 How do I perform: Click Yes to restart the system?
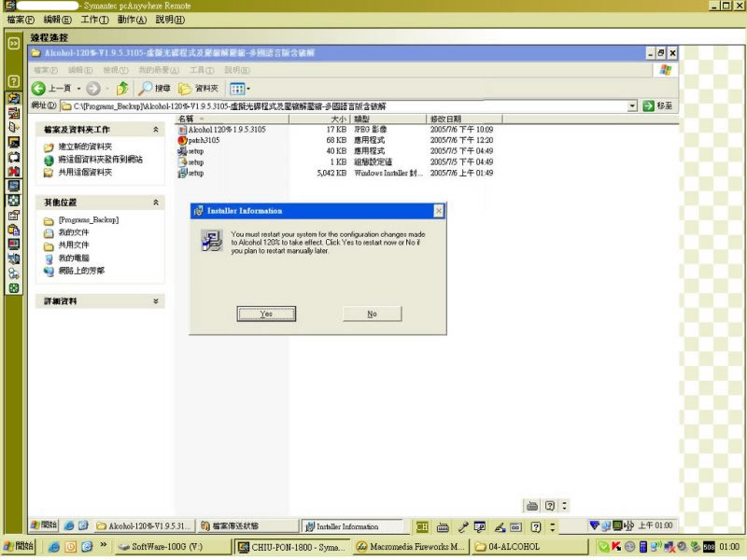coord(266,314)
